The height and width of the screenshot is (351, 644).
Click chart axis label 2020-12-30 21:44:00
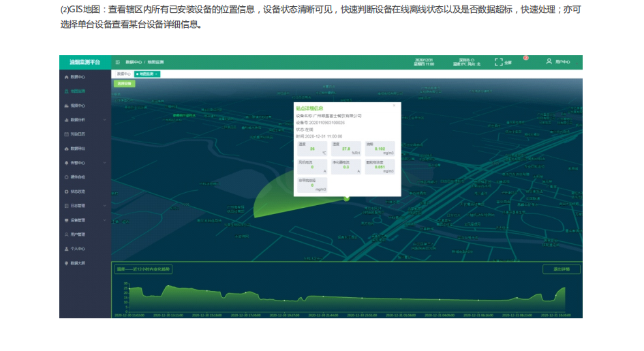[323, 316]
